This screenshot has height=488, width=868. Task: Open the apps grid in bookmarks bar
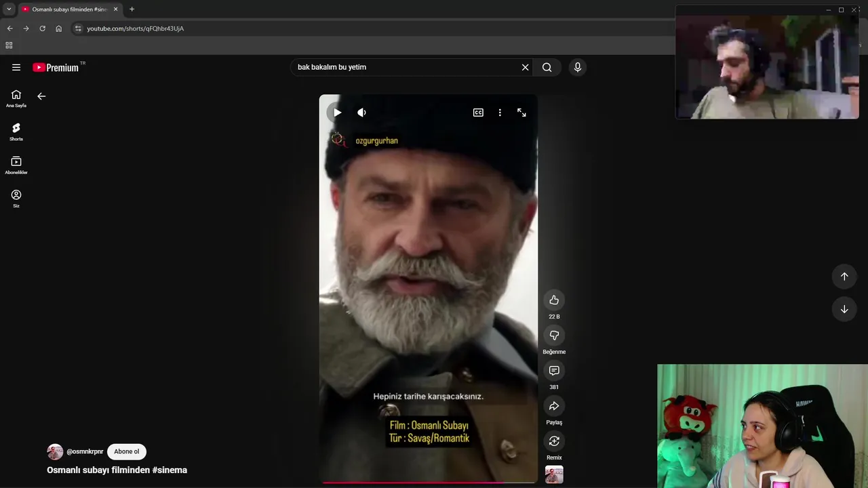[x=9, y=45]
